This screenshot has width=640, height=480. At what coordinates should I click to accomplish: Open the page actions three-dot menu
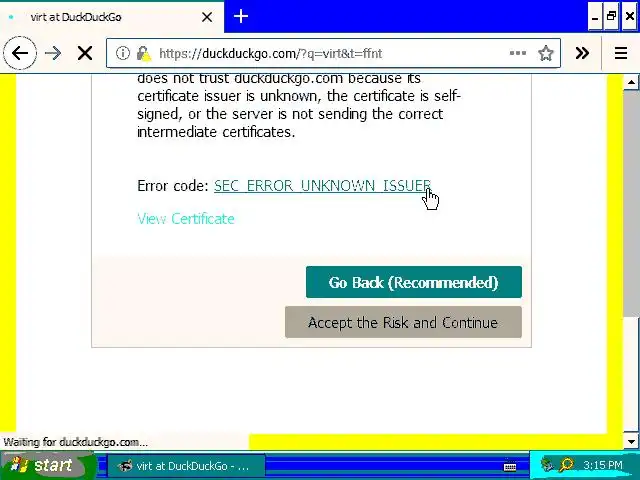pos(518,53)
